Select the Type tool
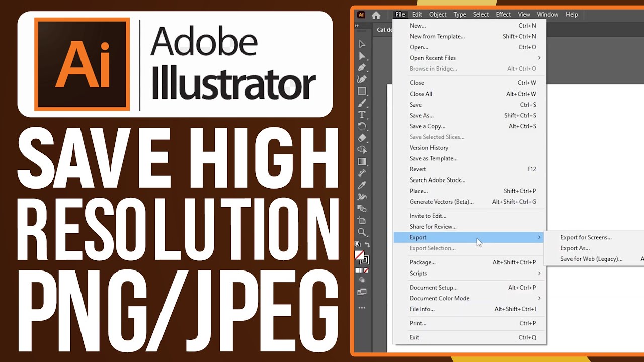Screen dimensions: 644x362 (362, 114)
